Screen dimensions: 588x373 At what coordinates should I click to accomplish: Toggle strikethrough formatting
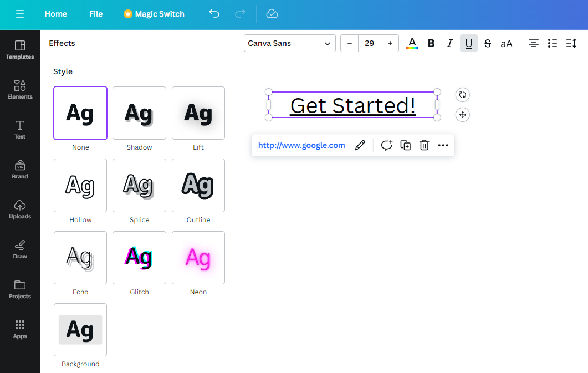tap(488, 43)
